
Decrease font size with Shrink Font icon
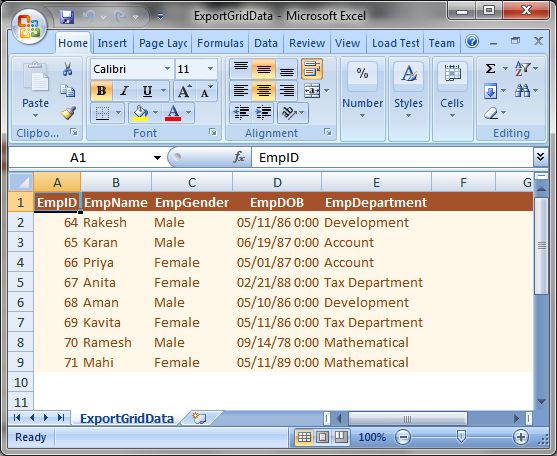(x=206, y=91)
